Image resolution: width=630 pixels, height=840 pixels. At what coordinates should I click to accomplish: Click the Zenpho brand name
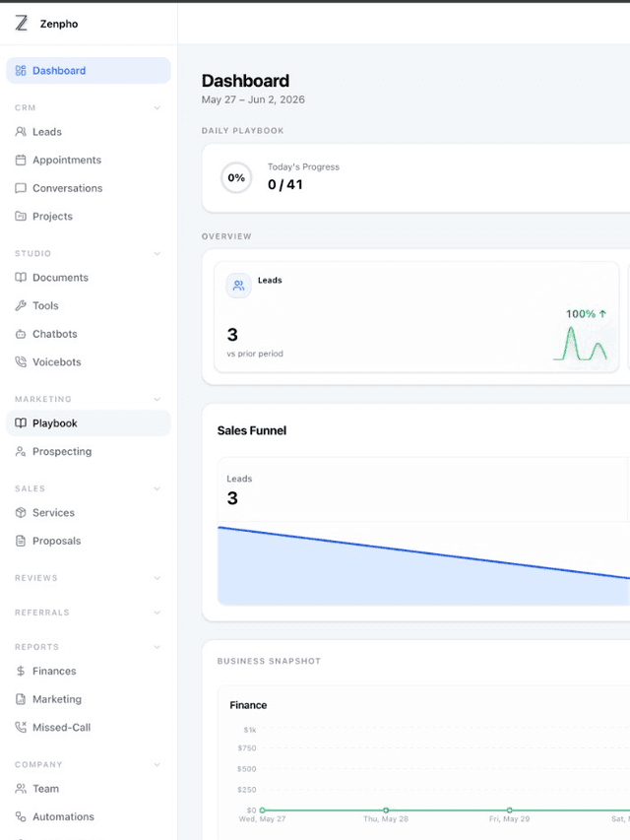point(59,24)
